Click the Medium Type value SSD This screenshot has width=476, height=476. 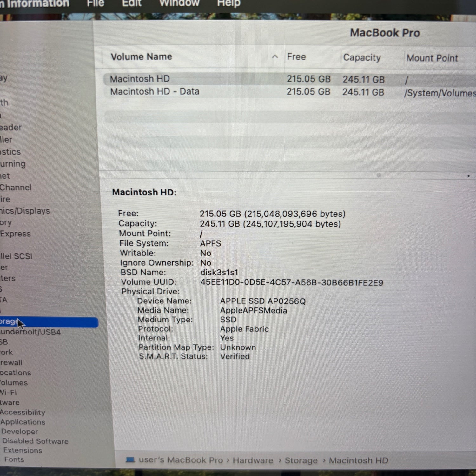click(x=228, y=320)
